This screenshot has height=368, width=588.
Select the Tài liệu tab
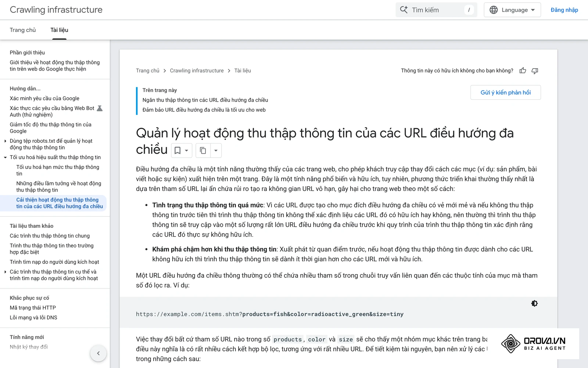click(x=59, y=30)
